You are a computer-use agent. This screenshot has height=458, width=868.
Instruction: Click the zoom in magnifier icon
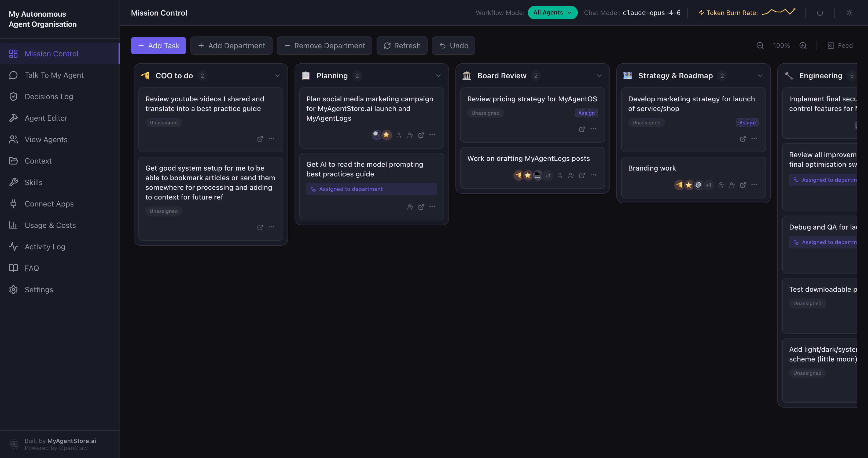[803, 46]
